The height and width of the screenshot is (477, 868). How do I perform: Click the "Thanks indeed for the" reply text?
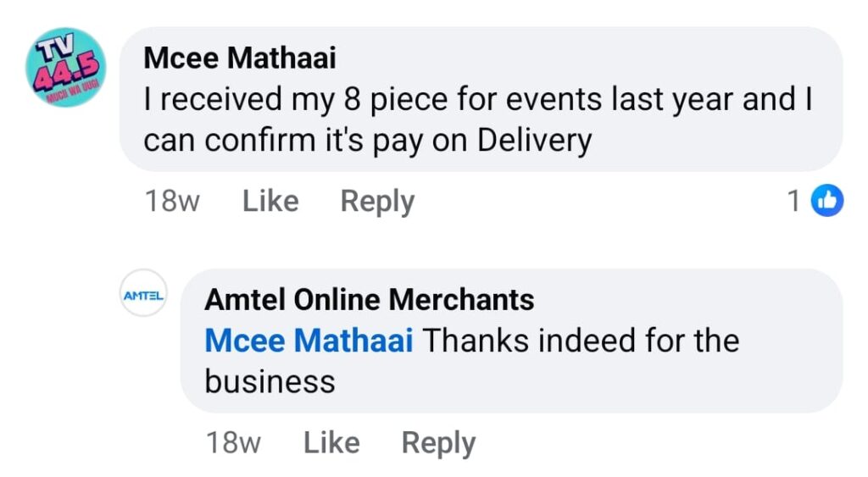point(581,341)
